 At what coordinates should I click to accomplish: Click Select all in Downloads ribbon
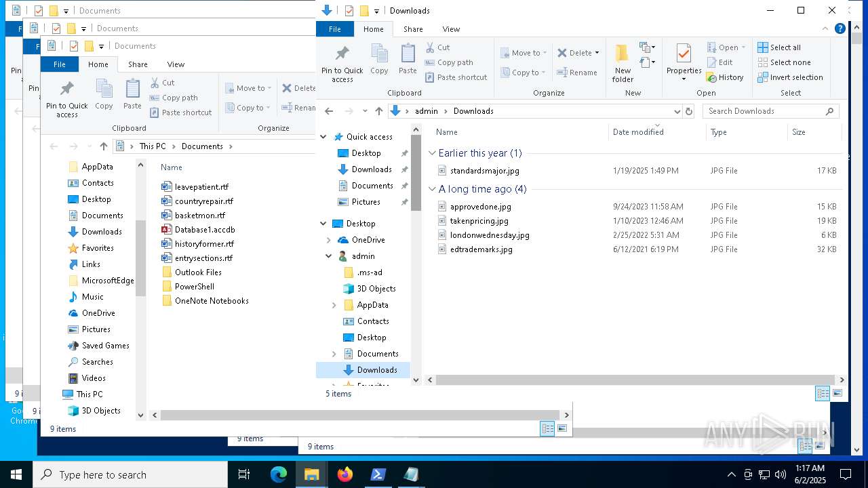779,47
